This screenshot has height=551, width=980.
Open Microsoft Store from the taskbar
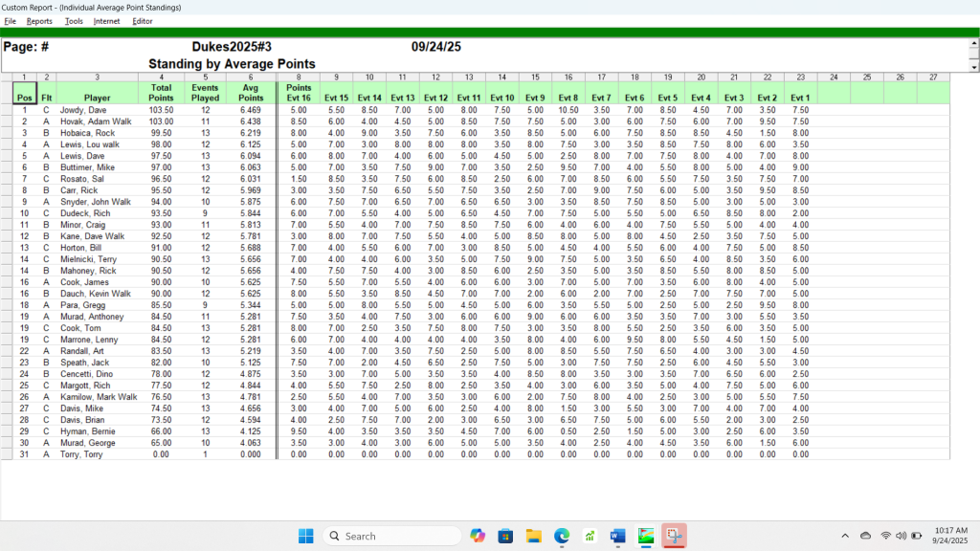tap(505, 536)
